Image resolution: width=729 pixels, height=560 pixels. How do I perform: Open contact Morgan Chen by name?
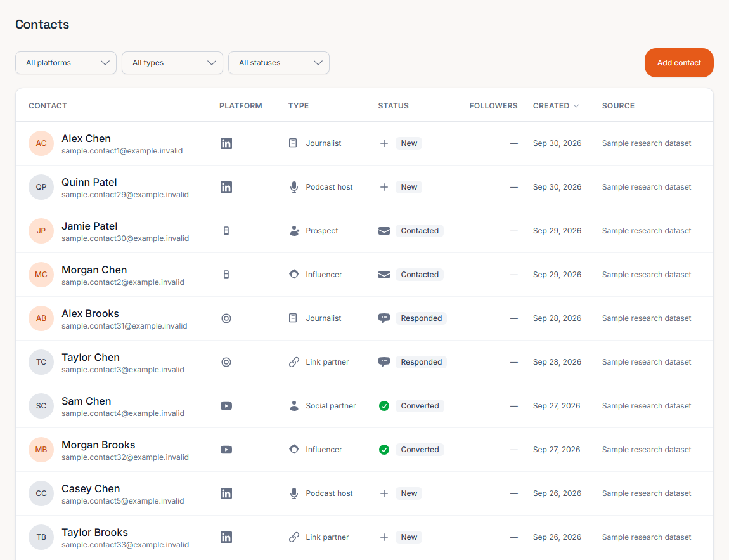click(x=94, y=270)
